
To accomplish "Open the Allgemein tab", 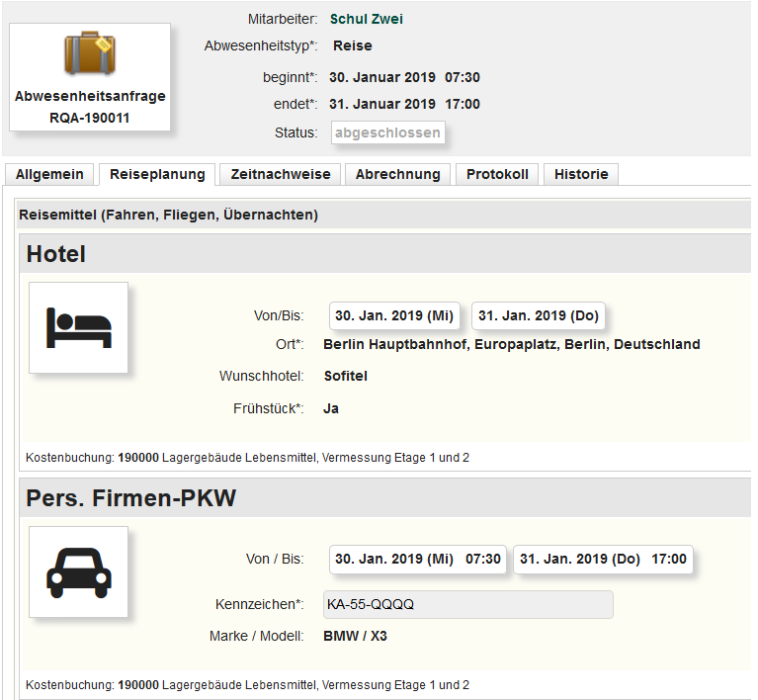I will (49, 174).
